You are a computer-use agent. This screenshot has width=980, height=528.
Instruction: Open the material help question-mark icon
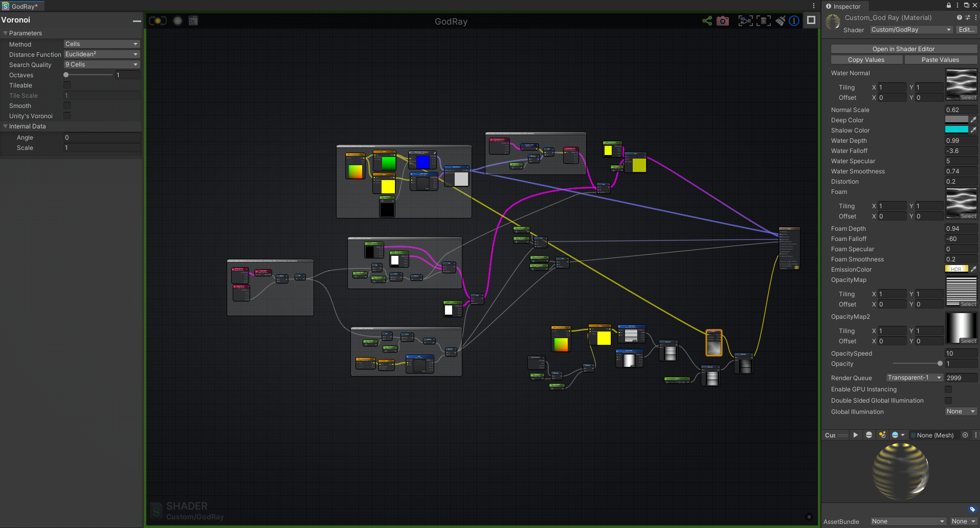[x=959, y=17]
